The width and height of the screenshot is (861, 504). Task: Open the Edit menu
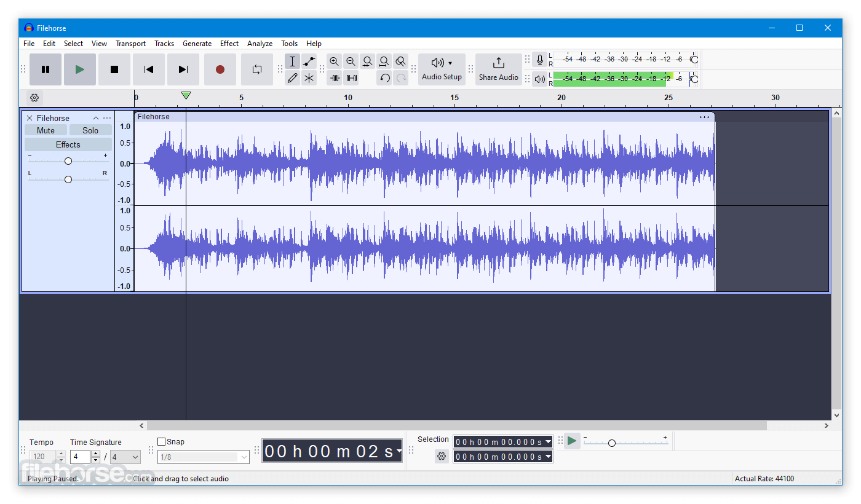point(49,44)
